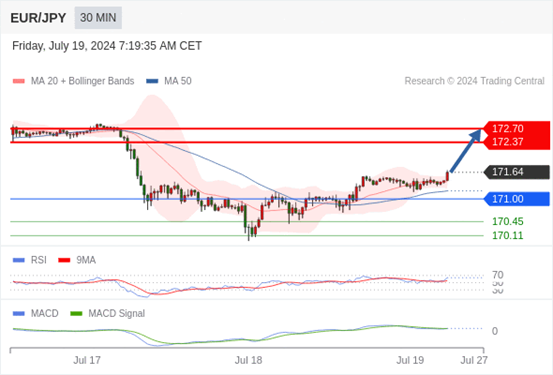
Task: Click the MACD Signal legend label
Action: click(x=117, y=314)
